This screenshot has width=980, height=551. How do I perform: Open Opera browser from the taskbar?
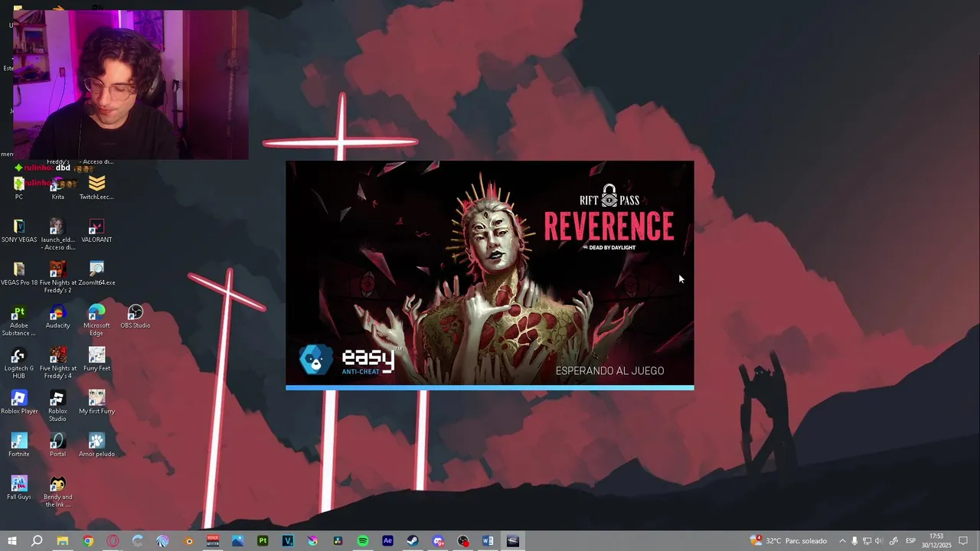coord(113,541)
